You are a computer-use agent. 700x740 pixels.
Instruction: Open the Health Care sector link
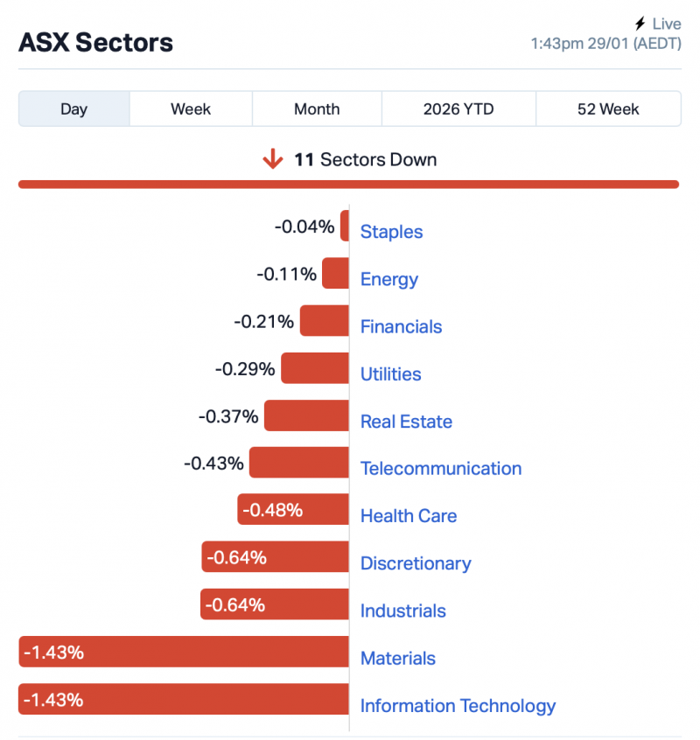(x=409, y=516)
